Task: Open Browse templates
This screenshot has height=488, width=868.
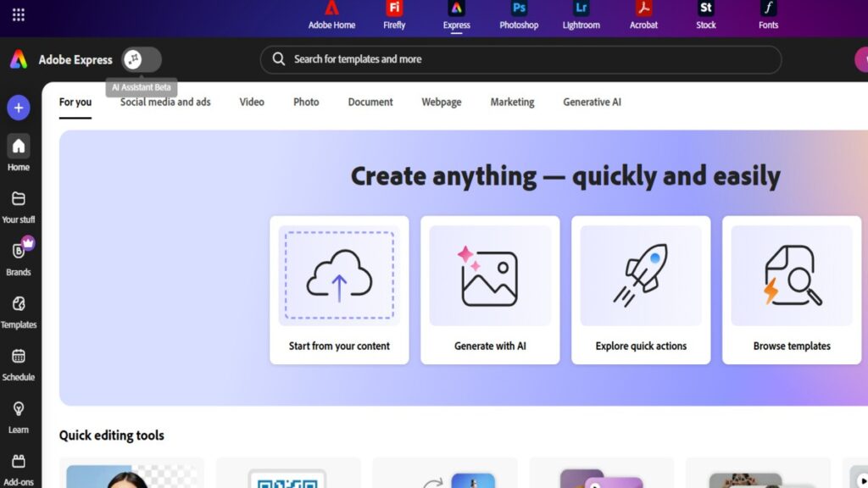Action: pyautogui.click(x=791, y=288)
